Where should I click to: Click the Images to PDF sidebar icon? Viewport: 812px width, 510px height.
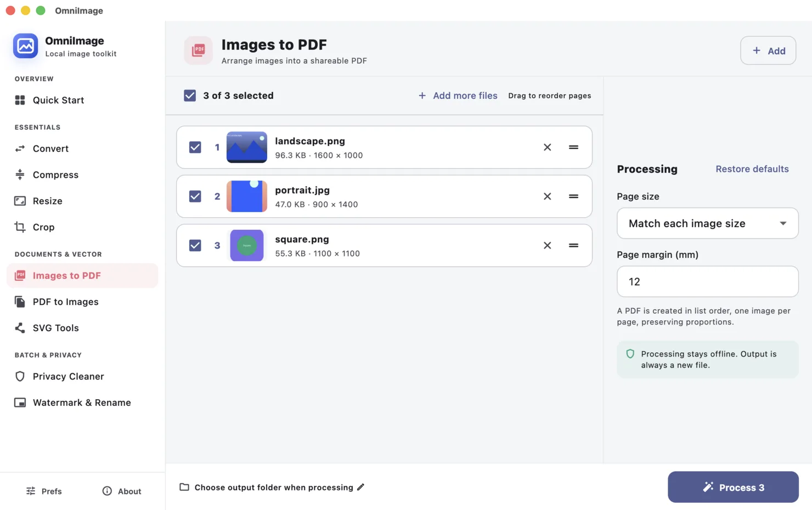pos(20,275)
